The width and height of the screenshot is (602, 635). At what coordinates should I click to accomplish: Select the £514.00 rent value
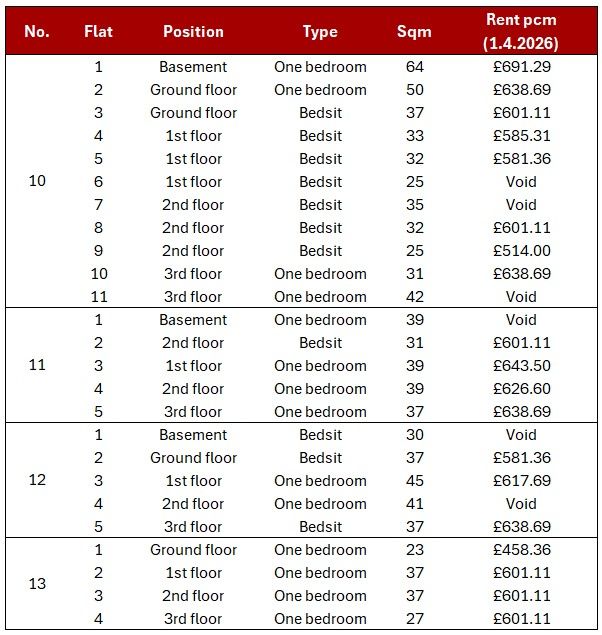pos(521,251)
